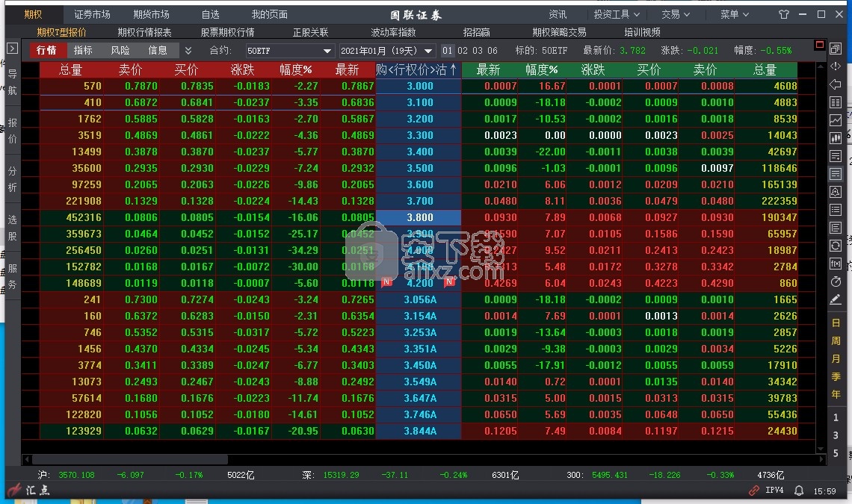Viewport: 852px width, 504px height.
Task: Click the 汇点 logo in status bar
Action: [29, 490]
